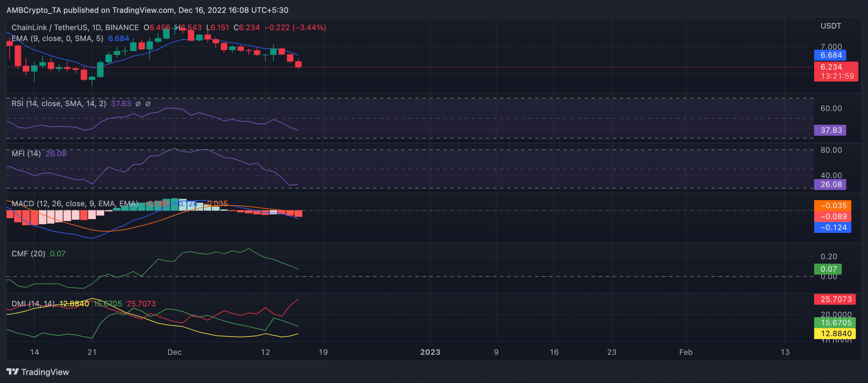
Task: Click the C6.234 close value in header
Action: pyautogui.click(x=246, y=27)
